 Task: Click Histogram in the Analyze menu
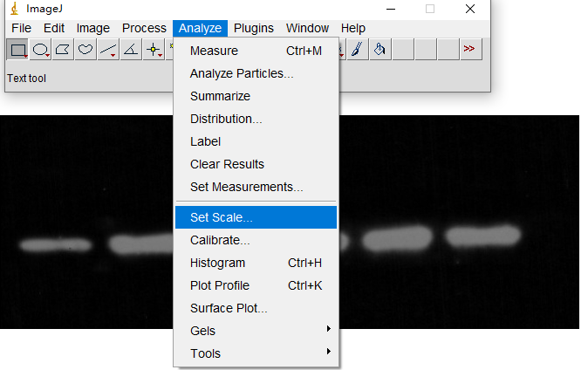[x=217, y=263]
